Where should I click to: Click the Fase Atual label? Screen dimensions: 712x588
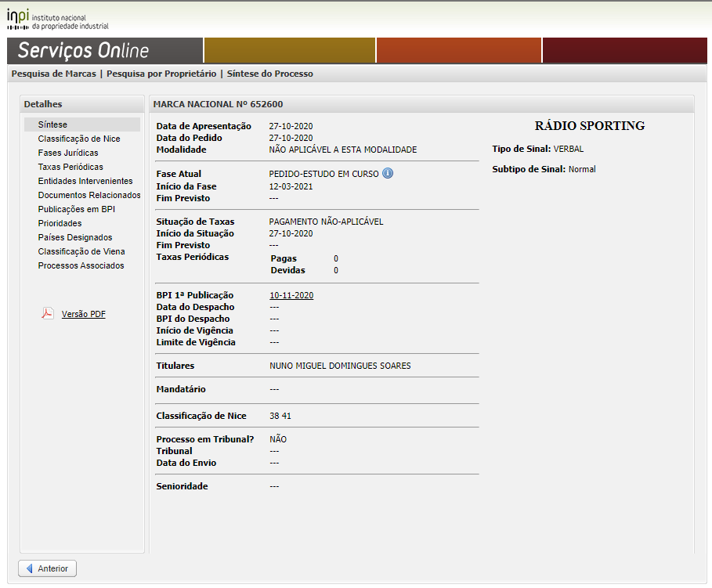[179, 174]
